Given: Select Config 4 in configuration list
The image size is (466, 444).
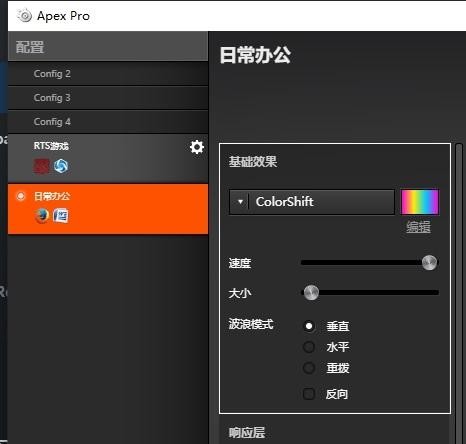Looking at the screenshot, I should click(108, 122).
